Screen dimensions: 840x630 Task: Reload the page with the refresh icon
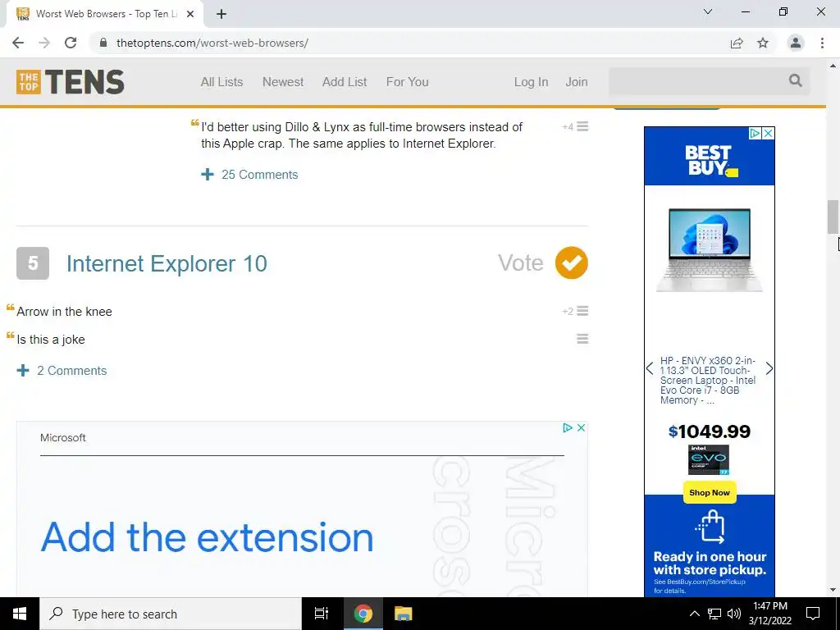coord(71,43)
